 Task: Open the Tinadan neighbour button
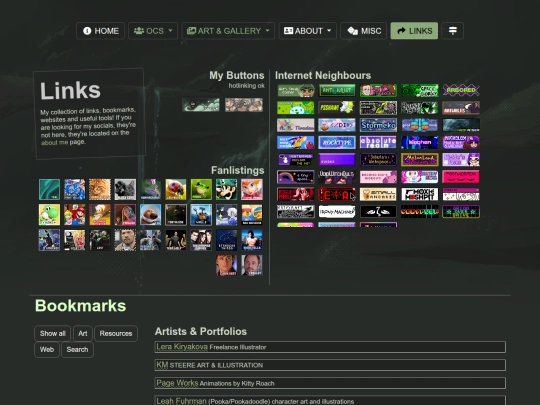click(x=295, y=125)
